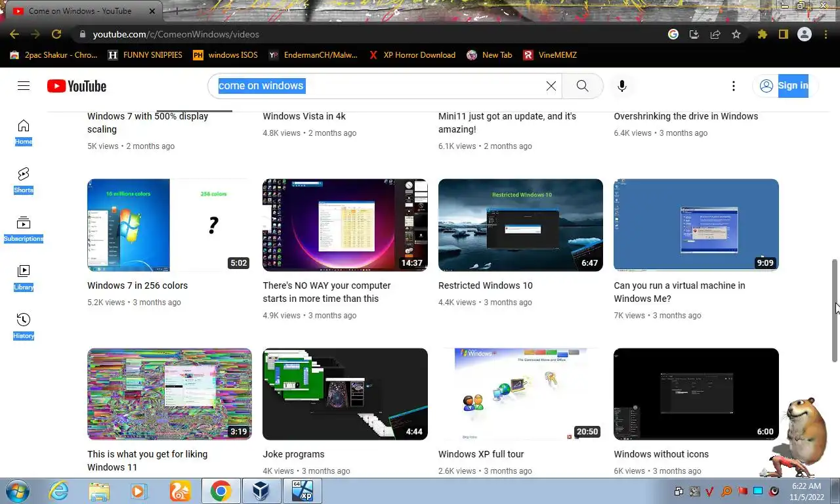Start voice search with microphone icon
840x504 pixels.
point(622,86)
